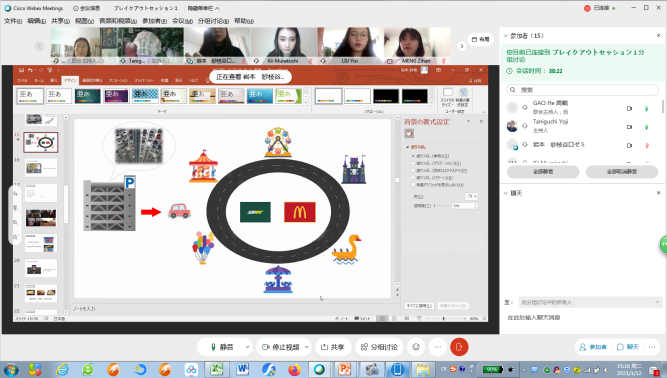Click the red leave meeting icon
The width and height of the screenshot is (667, 378).
point(459,347)
